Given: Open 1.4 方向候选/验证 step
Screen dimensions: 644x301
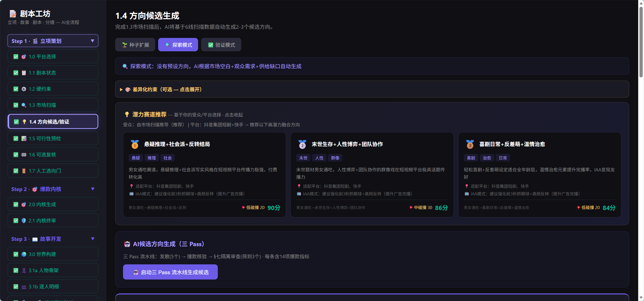Looking at the screenshot, I should tap(53, 122).
